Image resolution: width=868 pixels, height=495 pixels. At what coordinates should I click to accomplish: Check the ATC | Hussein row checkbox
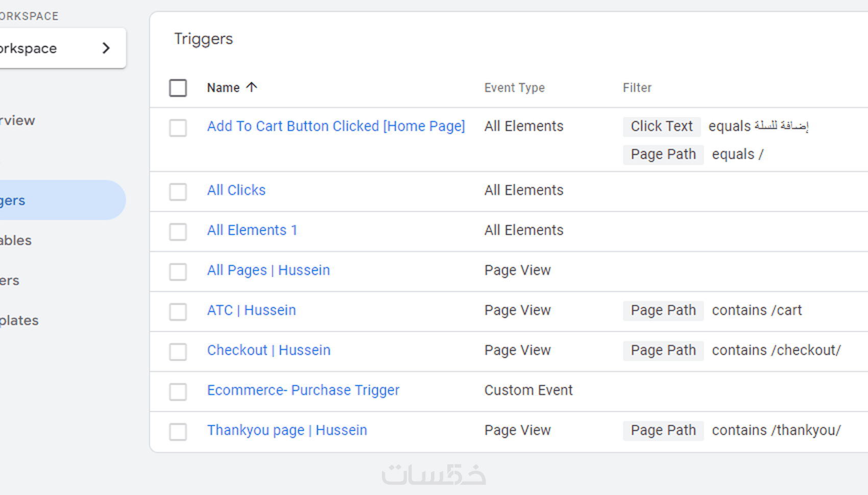(x=178, y=312)
